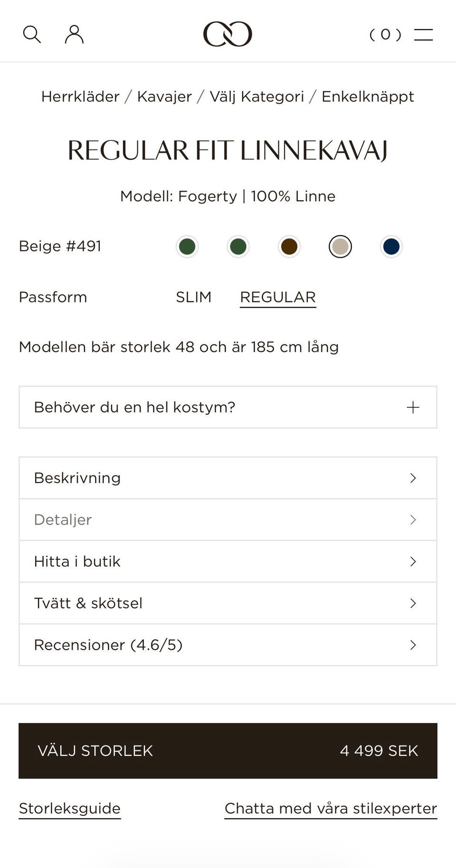Tap the VÄLJ STORLEK button
456x868 pixels.
click(228, 751)
